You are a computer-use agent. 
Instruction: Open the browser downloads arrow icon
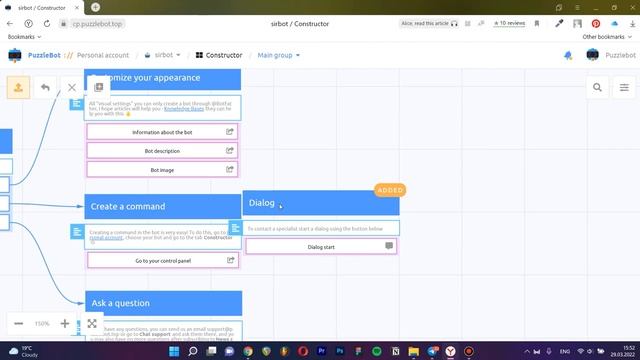pyautogui.click(x=632, y=24)
